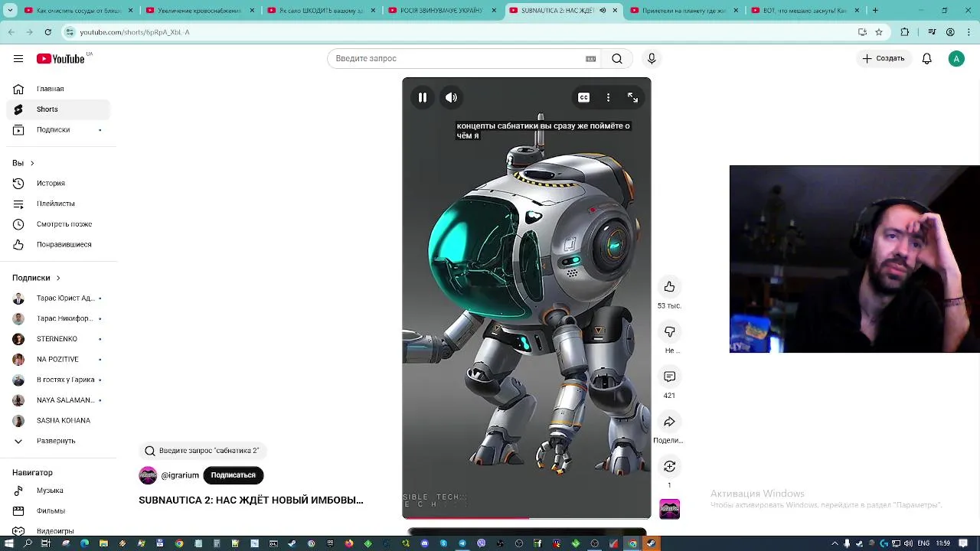Expand the 'Подписки' section header
The image size is (980, 551).
pos(36,278)
